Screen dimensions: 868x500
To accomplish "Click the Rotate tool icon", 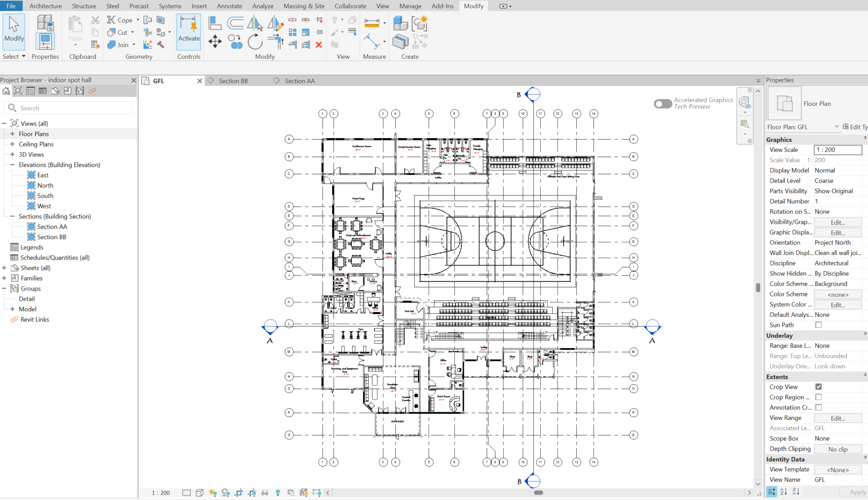I will pyautogui.click(x=255, y=42).
